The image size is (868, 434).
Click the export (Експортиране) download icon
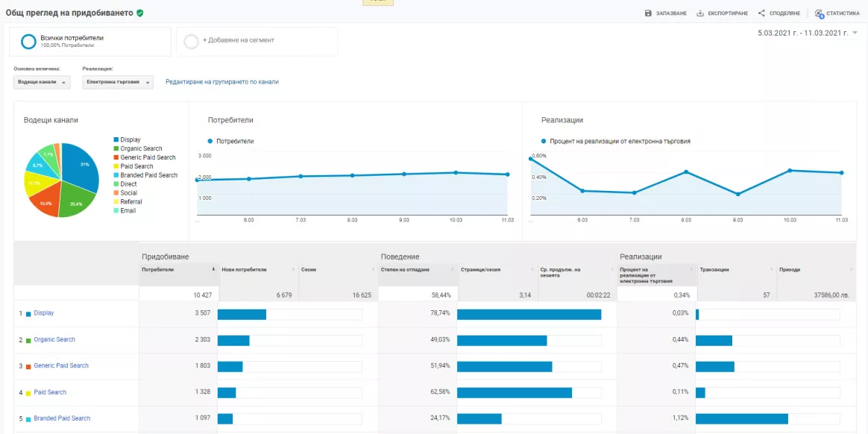699,13
